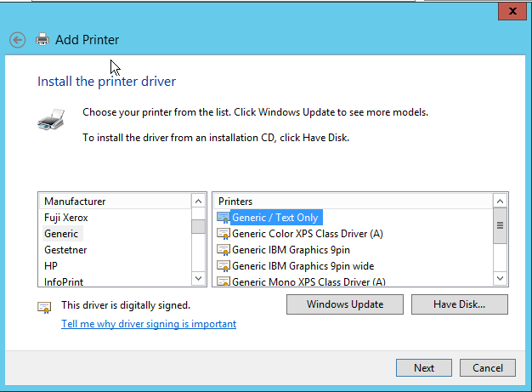
Task: Select Fuji Xerox in the Manufacturer list
Action: pyautogui.click(x=66, y=218)
